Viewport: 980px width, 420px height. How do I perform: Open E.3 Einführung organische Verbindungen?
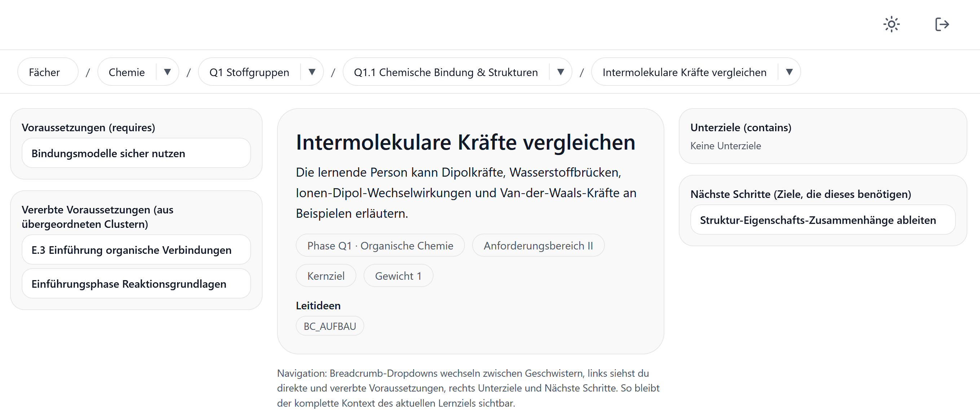click(131, 250)
